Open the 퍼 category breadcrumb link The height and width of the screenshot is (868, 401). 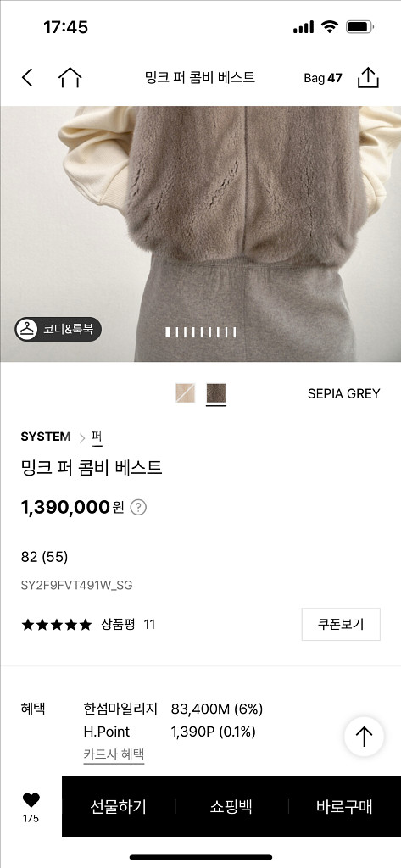(x=97, y=437)
